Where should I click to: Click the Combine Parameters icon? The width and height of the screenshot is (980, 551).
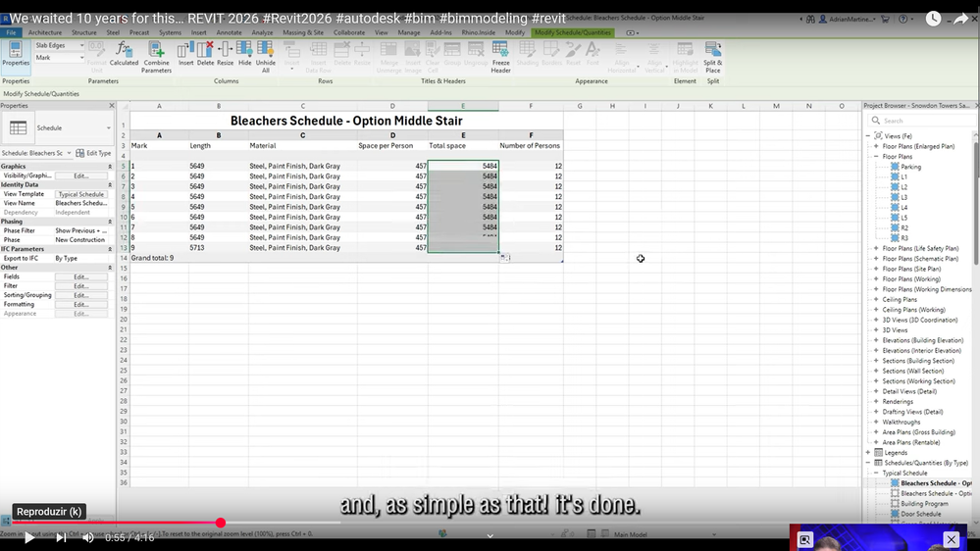(x=156, y=57)
